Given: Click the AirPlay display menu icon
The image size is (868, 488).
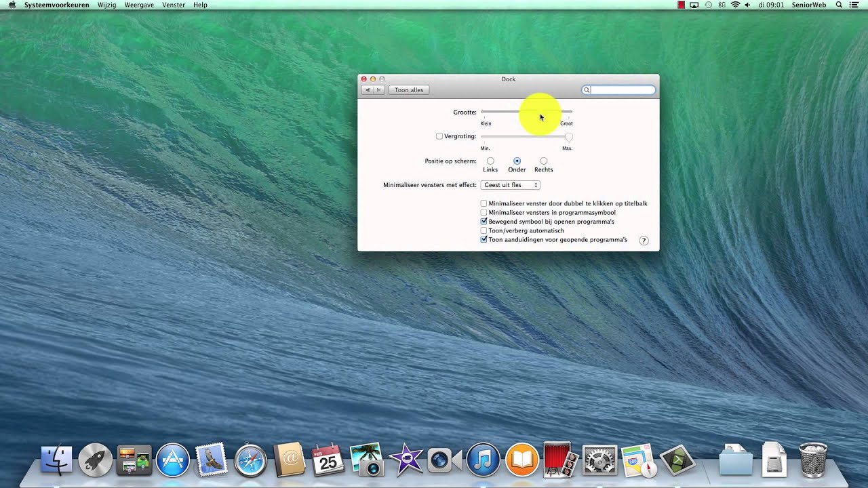Looking at the screenshot, I should (694, 5).
